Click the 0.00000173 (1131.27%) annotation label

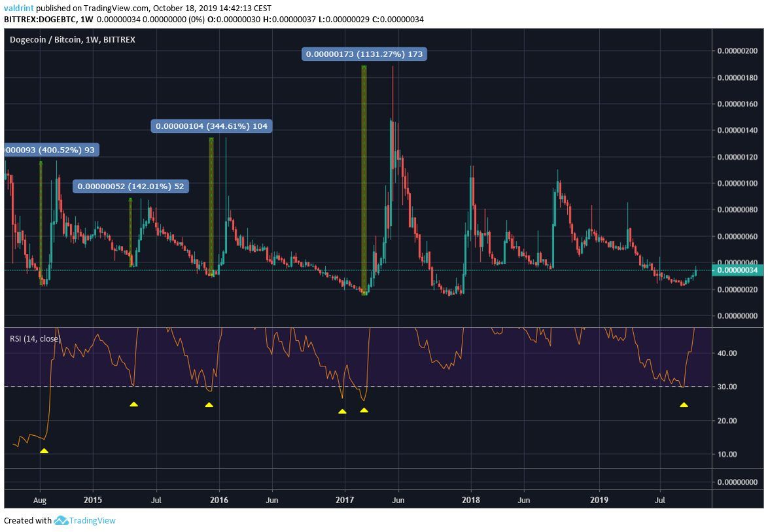(364, 54)
